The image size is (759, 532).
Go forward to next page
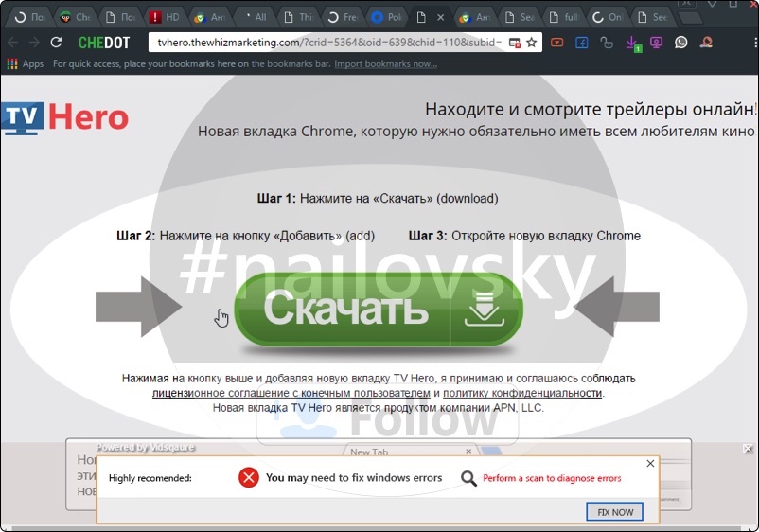(x=34, y=43)
